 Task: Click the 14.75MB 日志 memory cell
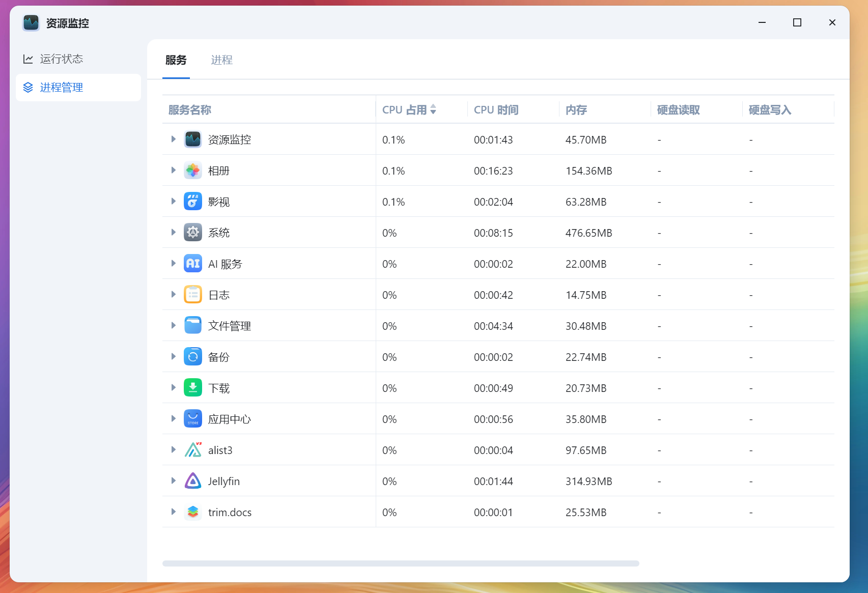pyautogui.click(x=586, y=295)
